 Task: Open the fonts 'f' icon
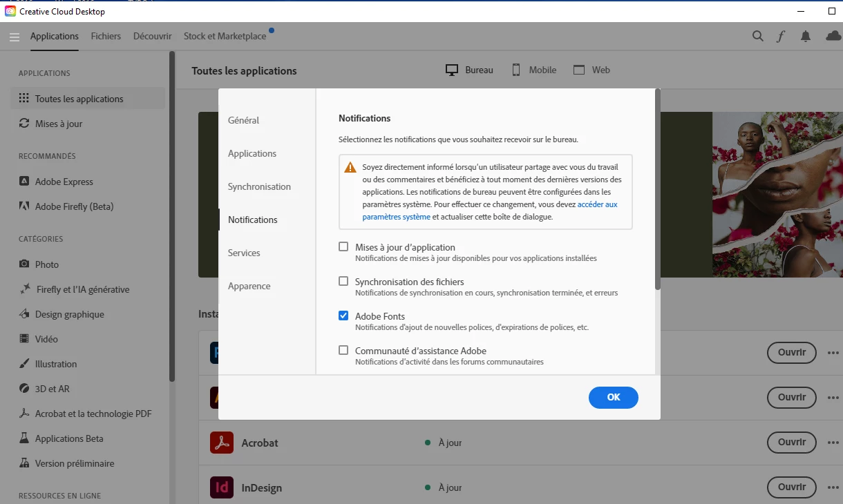(781, 37)
